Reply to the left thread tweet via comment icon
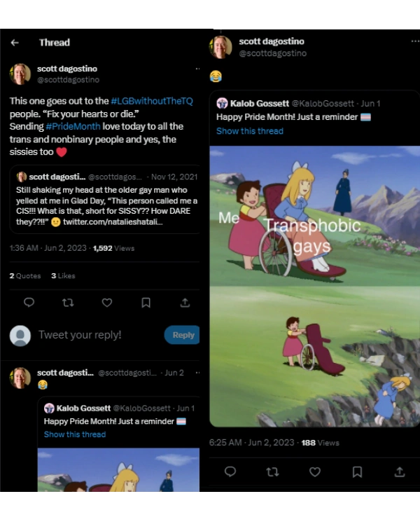 click(x=29, y=303)
